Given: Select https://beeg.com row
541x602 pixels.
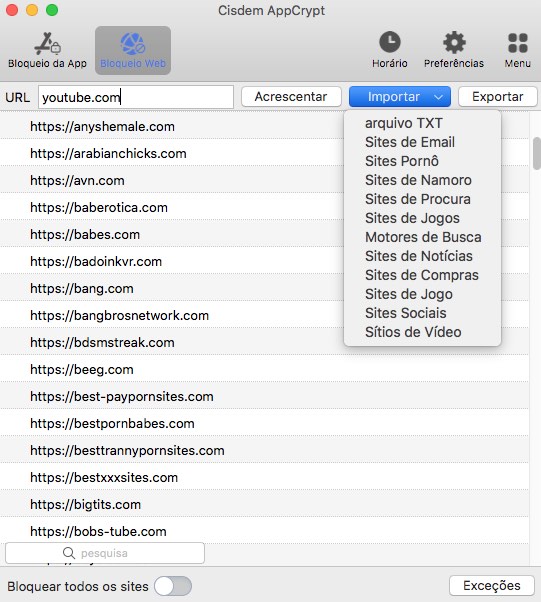Looking at the screenshot, I should pos(264,369).
